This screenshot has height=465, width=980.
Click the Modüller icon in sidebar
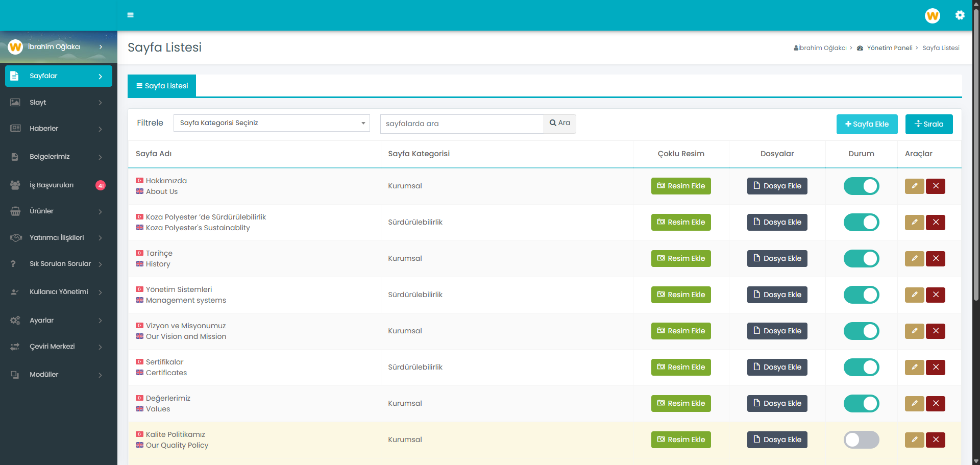coord(15,375)
